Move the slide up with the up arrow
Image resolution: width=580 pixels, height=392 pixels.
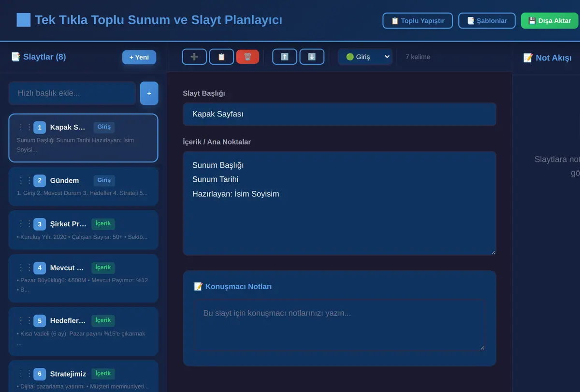point(285,57)
